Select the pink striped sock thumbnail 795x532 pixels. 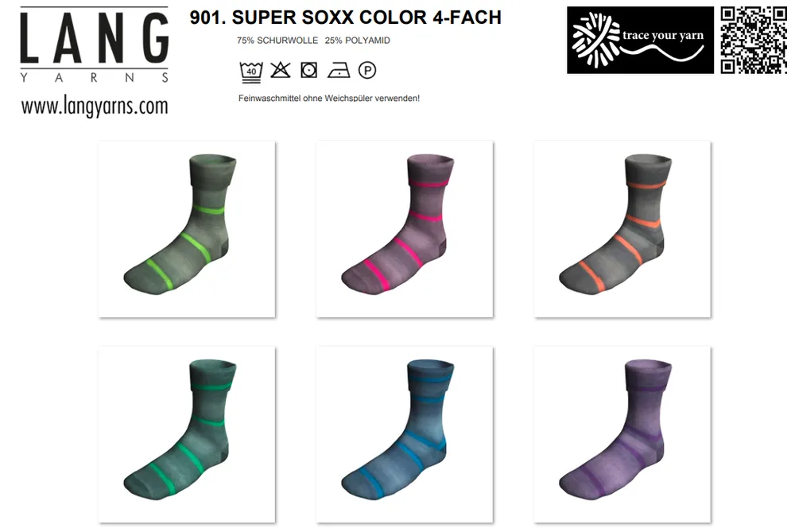405,229
